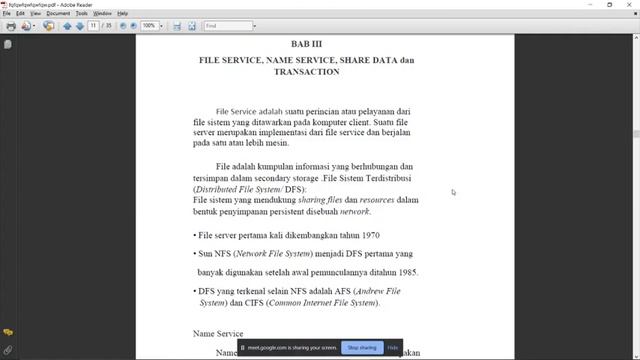Open the dropdown arrow beside export icon
The width and height of the screenshot is (640, 360).
coord(34,26)
